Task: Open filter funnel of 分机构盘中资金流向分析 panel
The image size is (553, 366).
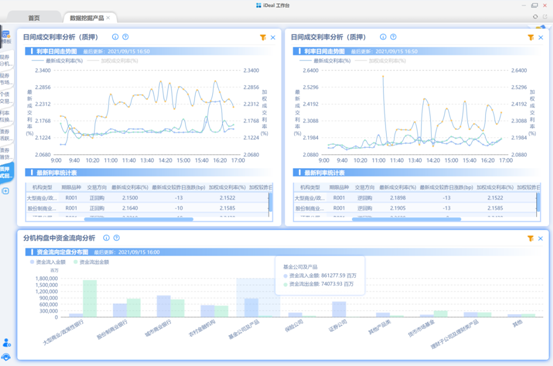Action: point(530,239)
